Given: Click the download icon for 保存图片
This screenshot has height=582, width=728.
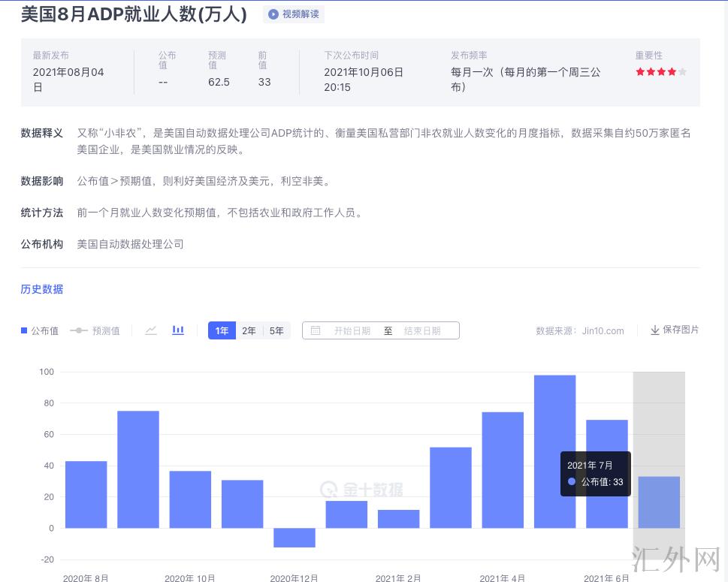Looking at the screenshot, I should tap(654, 330).
